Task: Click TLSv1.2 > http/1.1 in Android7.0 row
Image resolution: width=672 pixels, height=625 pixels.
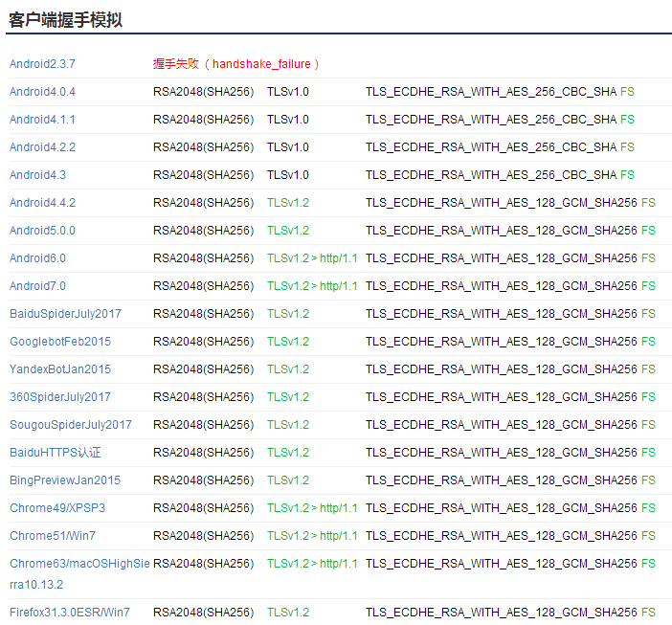Action: 312,286
